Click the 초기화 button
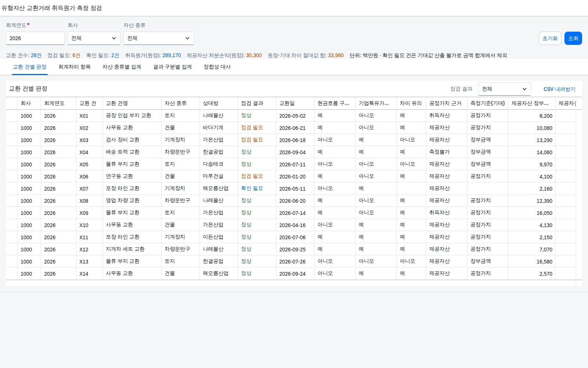 click(550, 38)
